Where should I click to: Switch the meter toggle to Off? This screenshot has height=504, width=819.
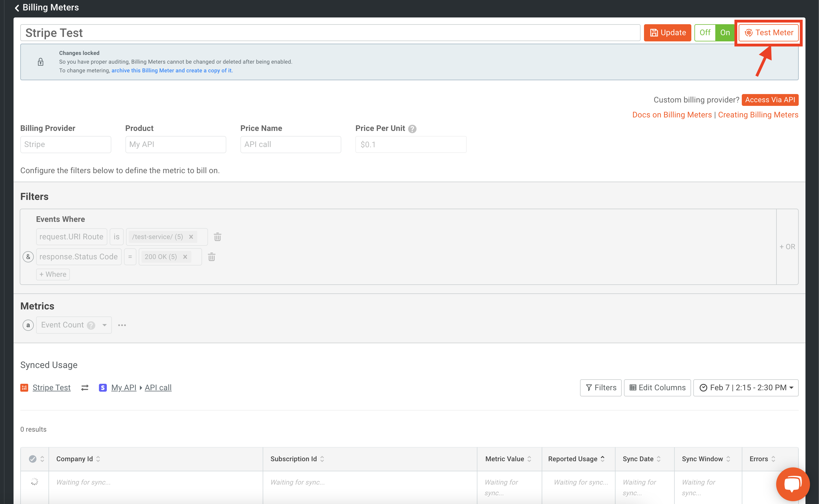[705, 33]
